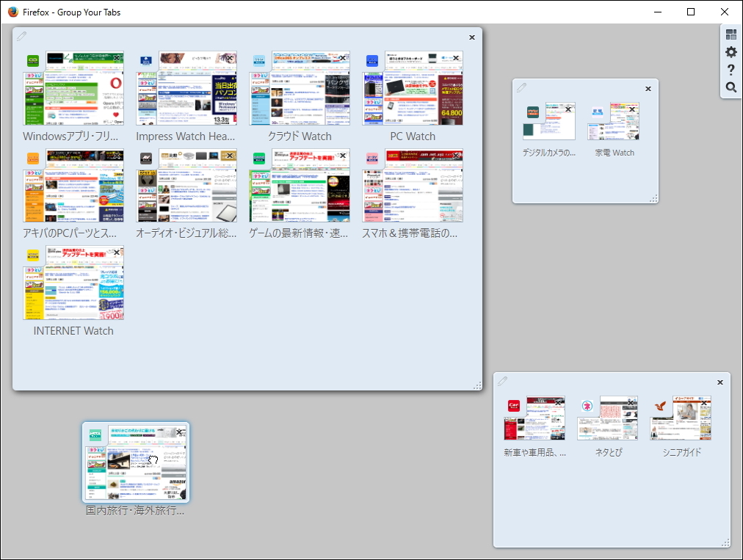Click the resize grip of the 家電 Watch group
Viewport: 743px width, 560px height.
coord(653,199)
